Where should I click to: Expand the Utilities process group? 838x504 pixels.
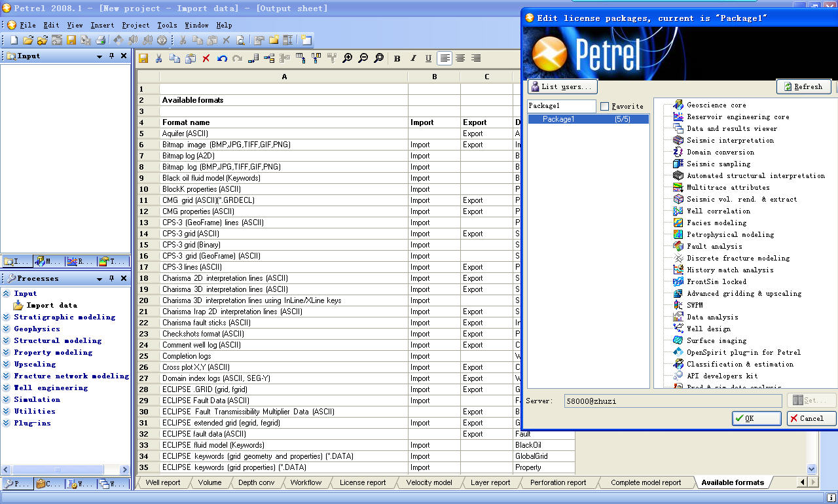[7, 412]
